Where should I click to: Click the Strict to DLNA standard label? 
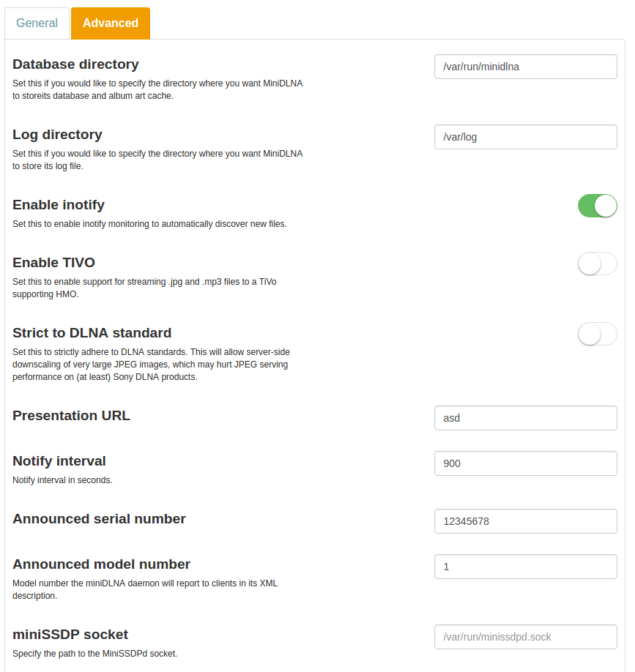(x=92, y=333)
